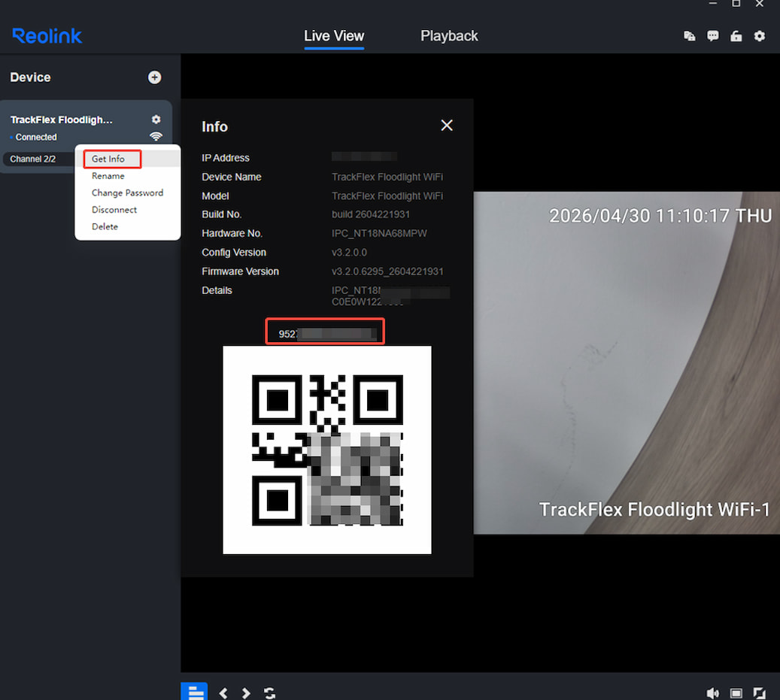Click the Info dialog title

(x=214, y=127)
